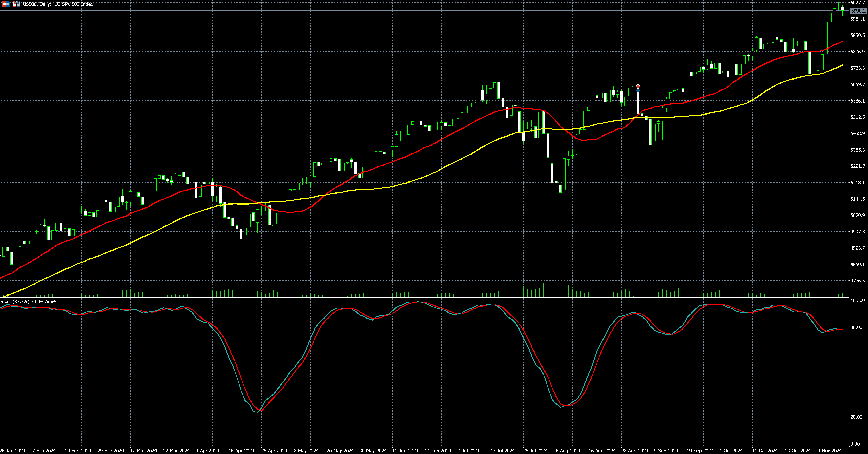Viewport: 868px width, 454px height.
Task: Click the stochastic 20.00 level label
Action: point(856,417)
